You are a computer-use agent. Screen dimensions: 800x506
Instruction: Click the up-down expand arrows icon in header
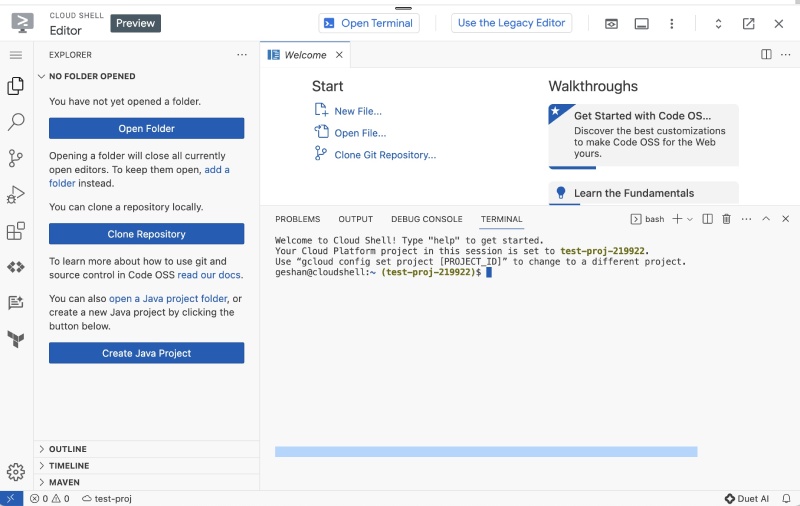tap(718, 23)
